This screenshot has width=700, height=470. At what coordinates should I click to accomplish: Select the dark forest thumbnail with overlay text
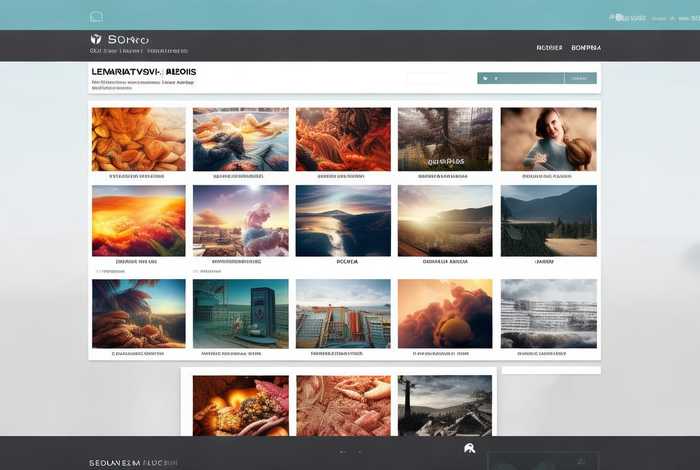445,139
